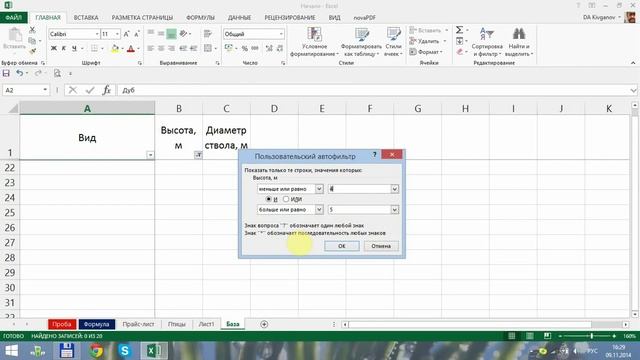Switch to the ВСТАВКА ribbon tab
Screen dimensions: 640x360
[x=86, y=18]
